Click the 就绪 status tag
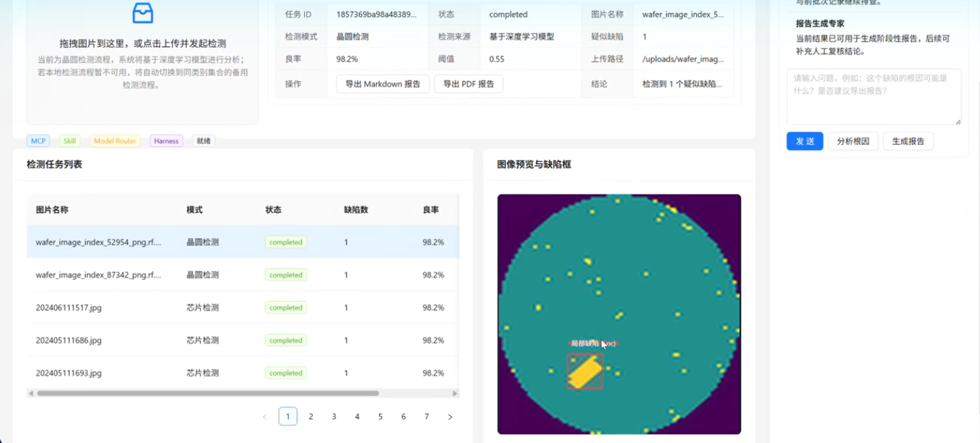Screen dimensions: 980x443 tap(204, 141)
